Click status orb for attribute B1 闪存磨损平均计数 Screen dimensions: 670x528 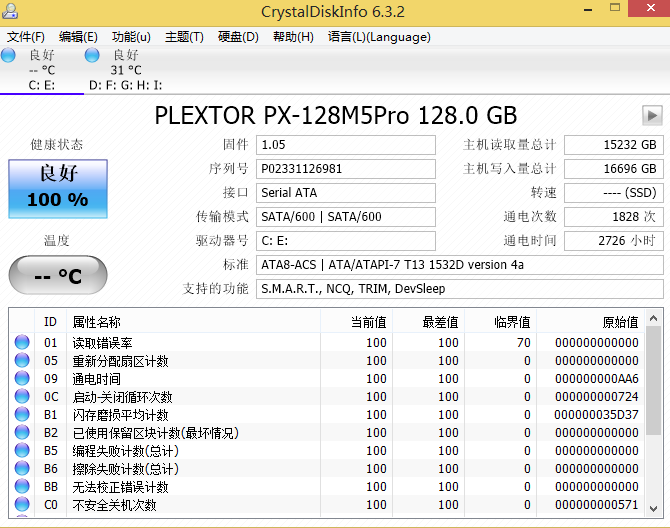[x=22, y=414]
